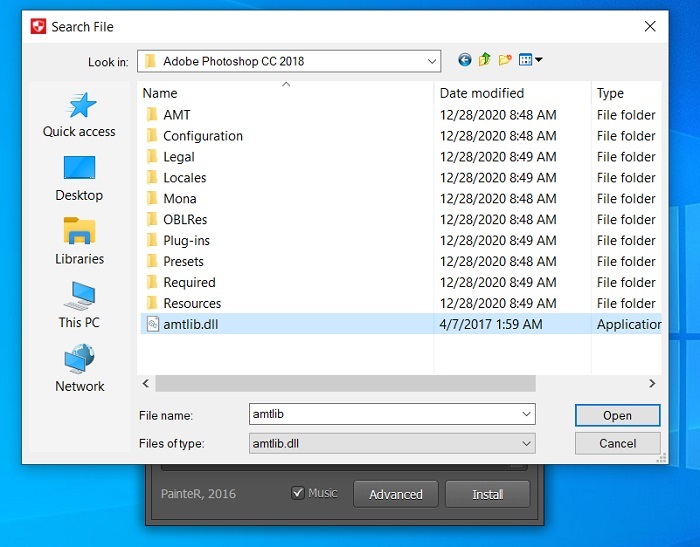This screenshot has height=547, width=700.
Task: Select the AMT folder icon
Action: [152, 115]
